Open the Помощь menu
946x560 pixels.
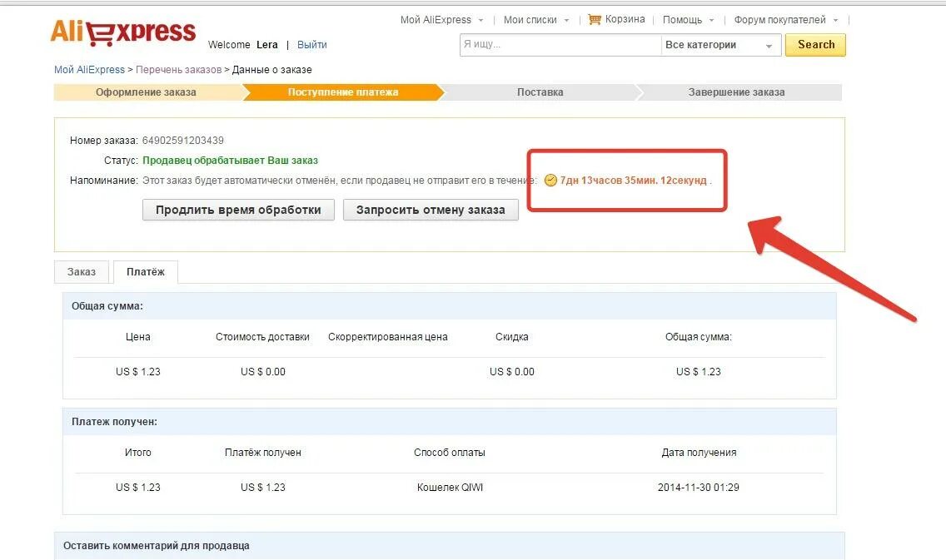tap(682, 20)
